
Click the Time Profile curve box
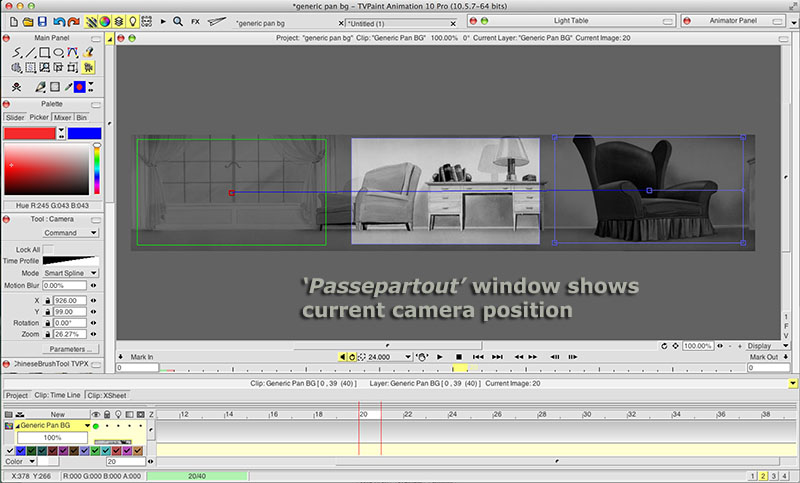click(70, 261)
